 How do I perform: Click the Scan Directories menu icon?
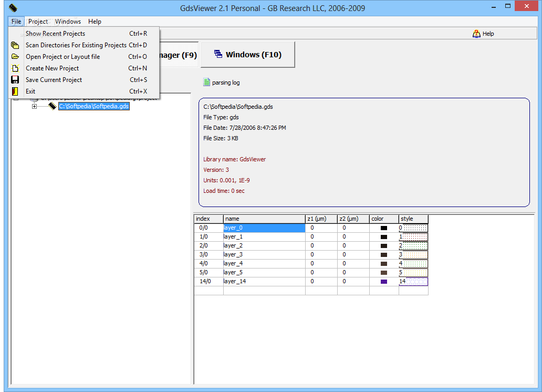click(x=15, y=45)
